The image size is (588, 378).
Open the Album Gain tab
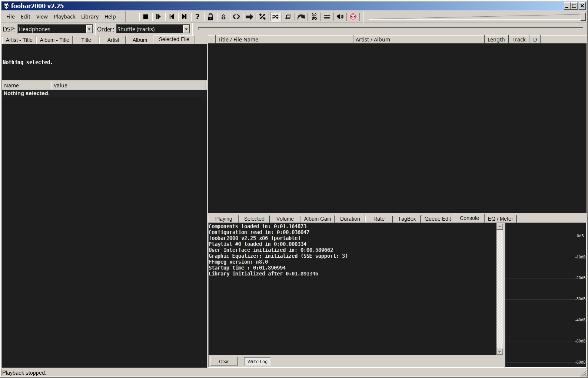click(x=318, y=219)
